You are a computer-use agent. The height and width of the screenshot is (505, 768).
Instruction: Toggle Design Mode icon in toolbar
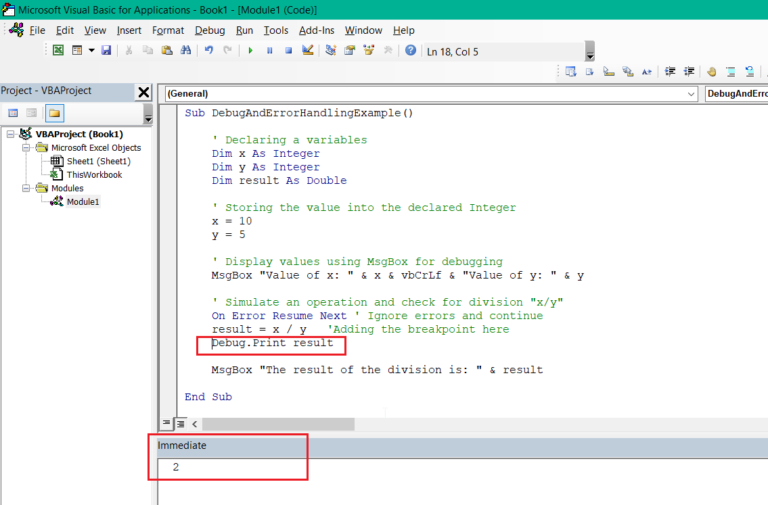click(309, 50)
